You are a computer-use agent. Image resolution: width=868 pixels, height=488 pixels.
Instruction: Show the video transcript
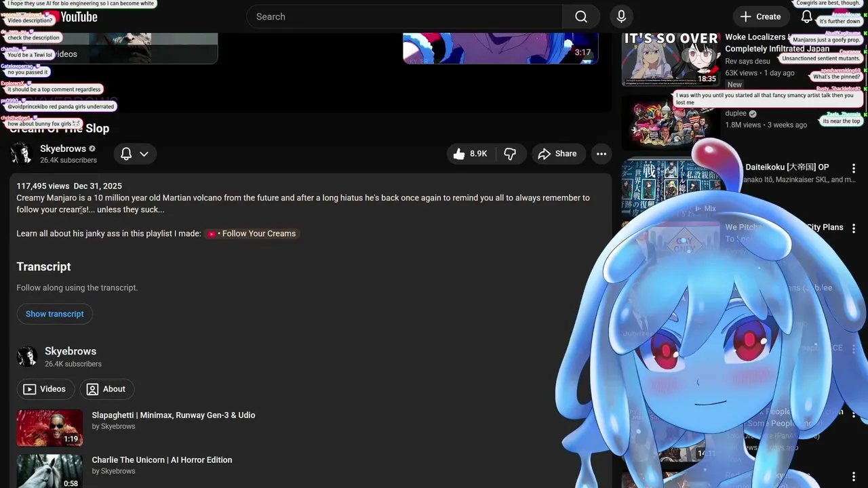pyautogui.click(x=55, y=314)
